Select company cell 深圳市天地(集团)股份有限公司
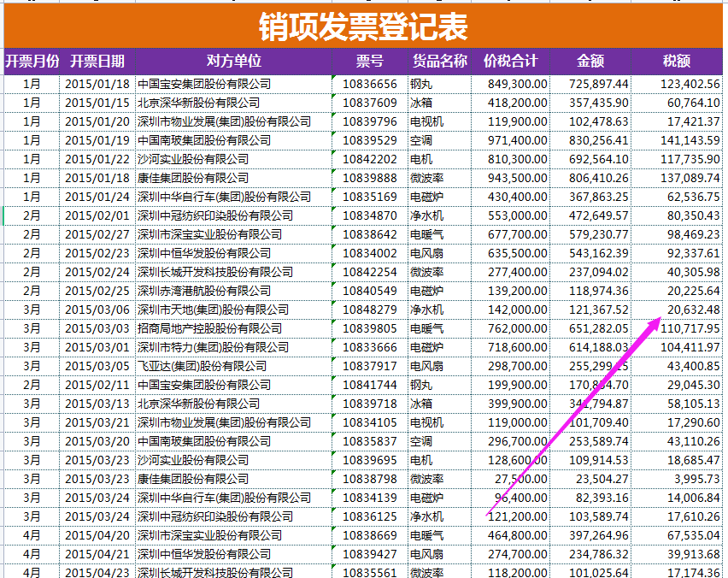This screenshot has width=728, height=578. point(233,310)
